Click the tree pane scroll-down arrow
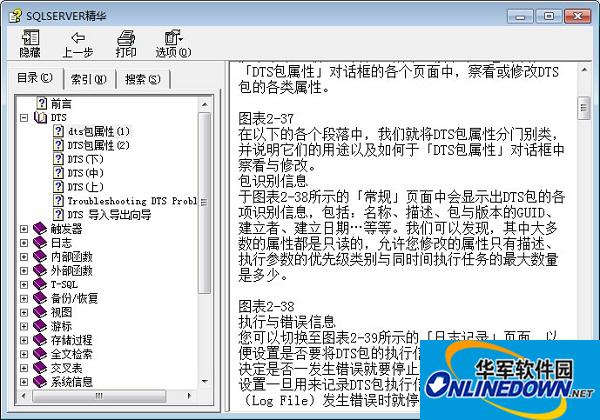Screen dimensions: 600x420 pos(204,381)
